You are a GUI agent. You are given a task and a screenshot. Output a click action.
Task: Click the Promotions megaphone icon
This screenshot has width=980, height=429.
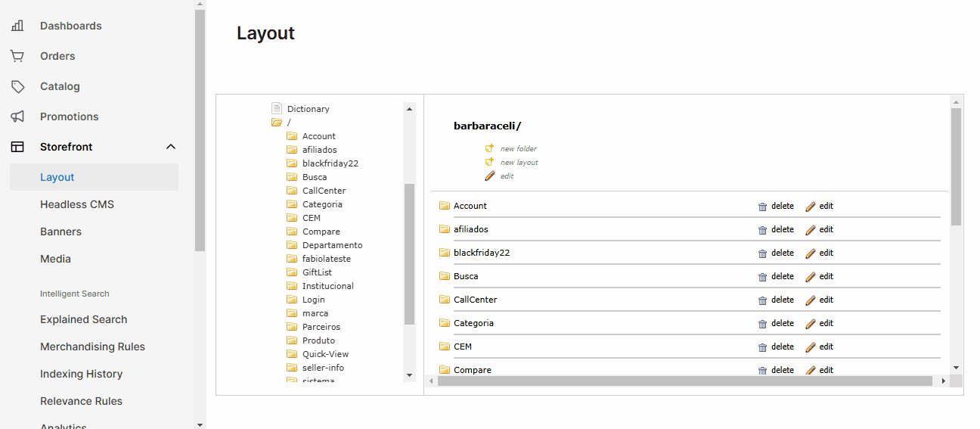tap(17, 117)
